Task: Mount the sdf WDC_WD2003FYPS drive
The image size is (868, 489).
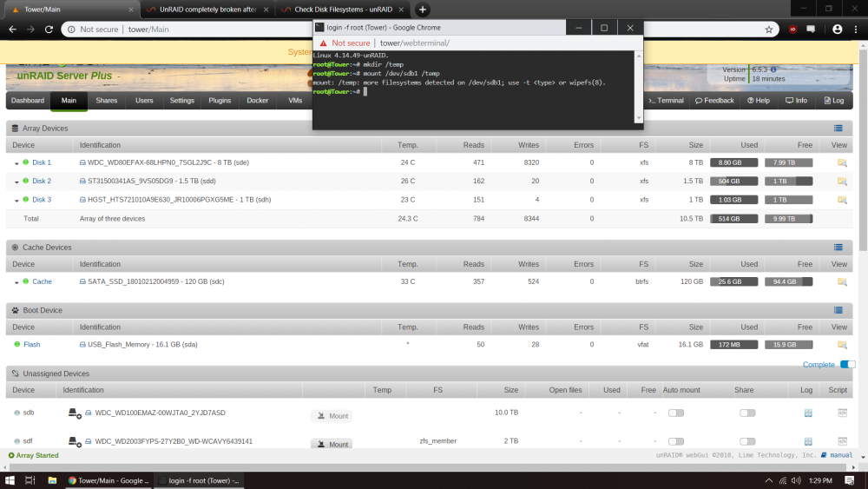Action: 332,444
